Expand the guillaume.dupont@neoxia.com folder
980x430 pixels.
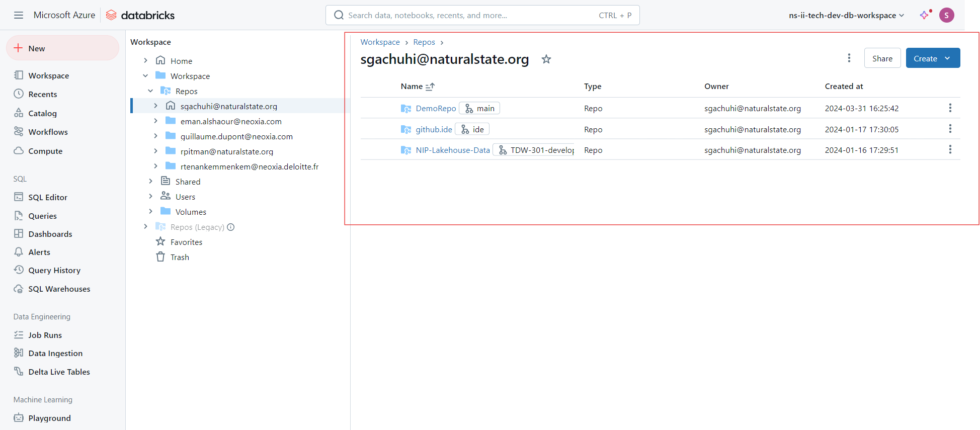[155, 136]
